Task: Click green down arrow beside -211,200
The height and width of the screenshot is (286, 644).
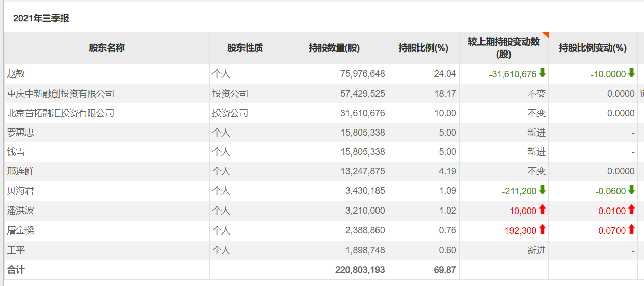Action: coord(542,190)
